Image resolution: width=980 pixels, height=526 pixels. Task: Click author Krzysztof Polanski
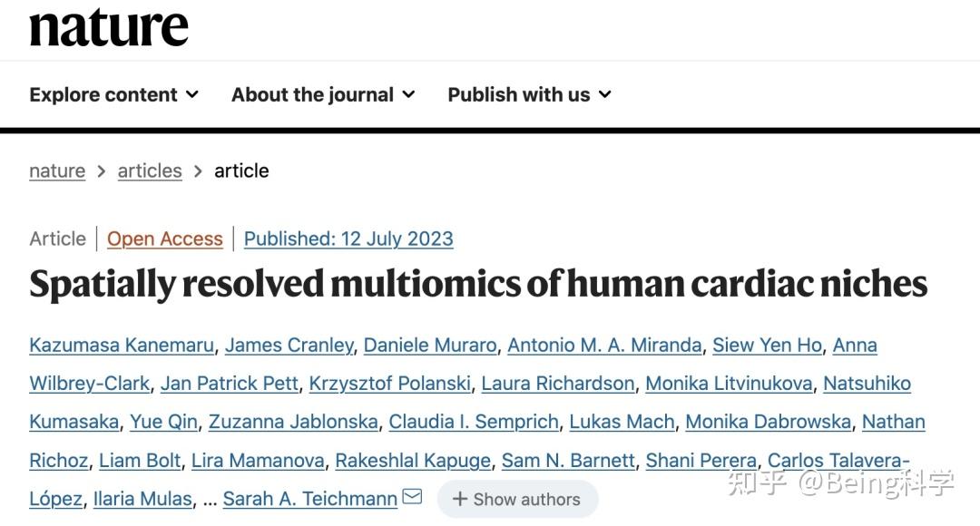[x=390, y=383]
